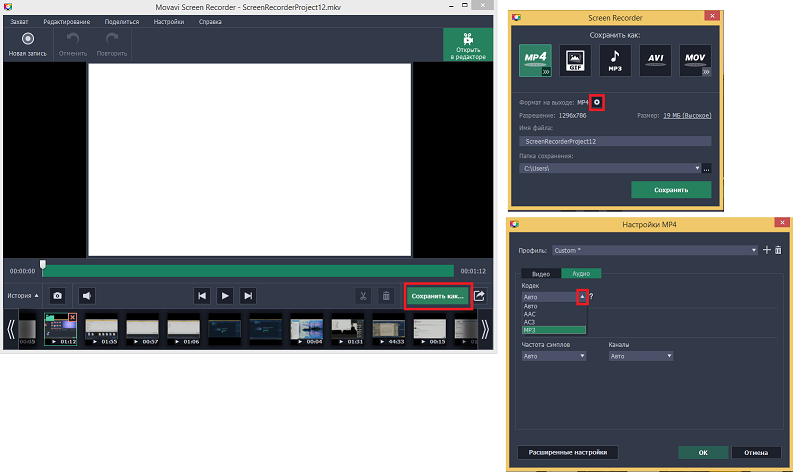Switch to the Видео tab
This screenshot has width=793, height=474.
541,274
